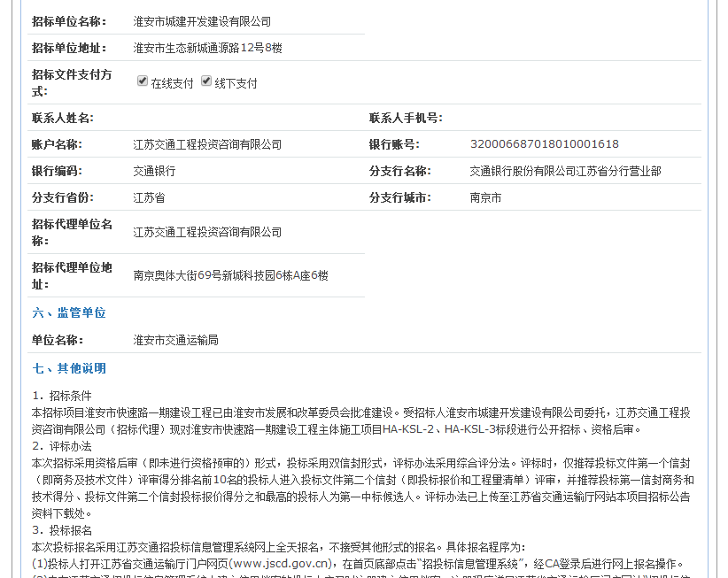Click agency address 南京奥体大街69号新城科技园
This screenshot has width=728, height=578.
coord(230,276)
